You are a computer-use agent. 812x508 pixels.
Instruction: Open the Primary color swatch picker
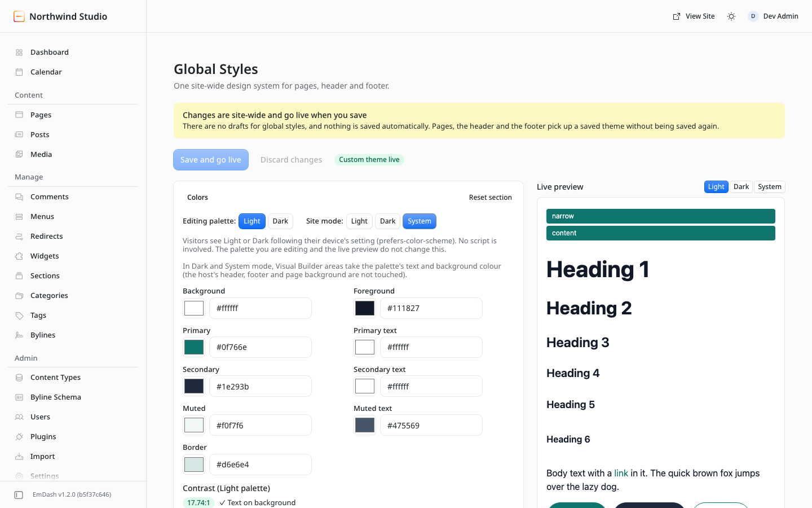click(x=194, y=347)
